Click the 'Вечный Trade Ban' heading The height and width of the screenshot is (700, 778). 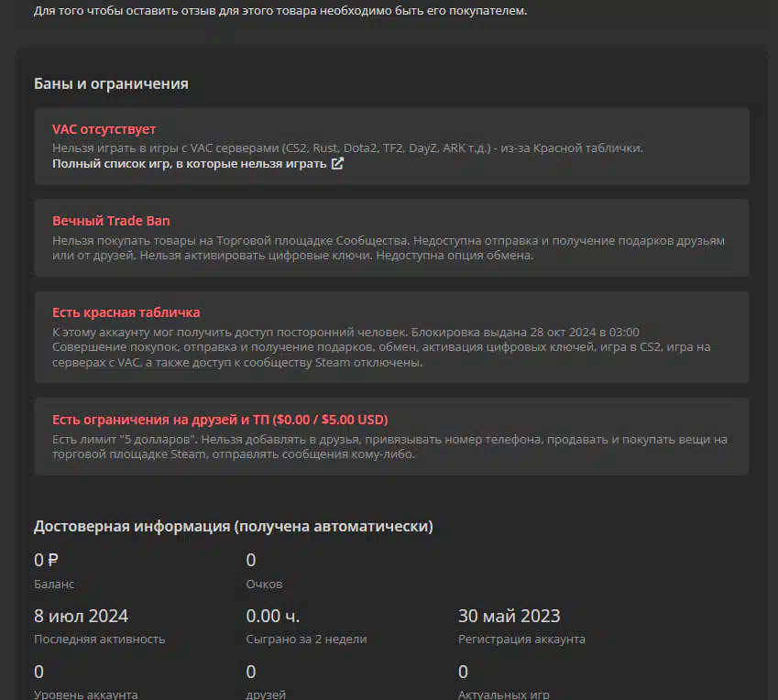[x=111, y=221]
